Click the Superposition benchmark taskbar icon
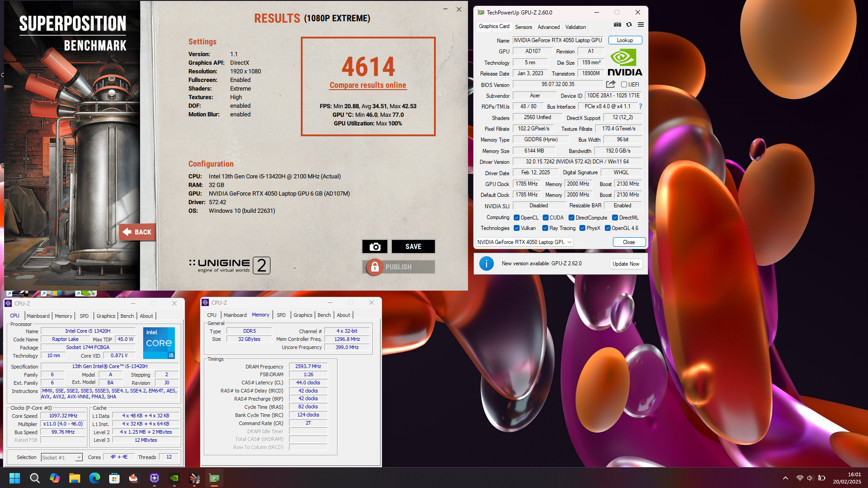 point(194,478)
